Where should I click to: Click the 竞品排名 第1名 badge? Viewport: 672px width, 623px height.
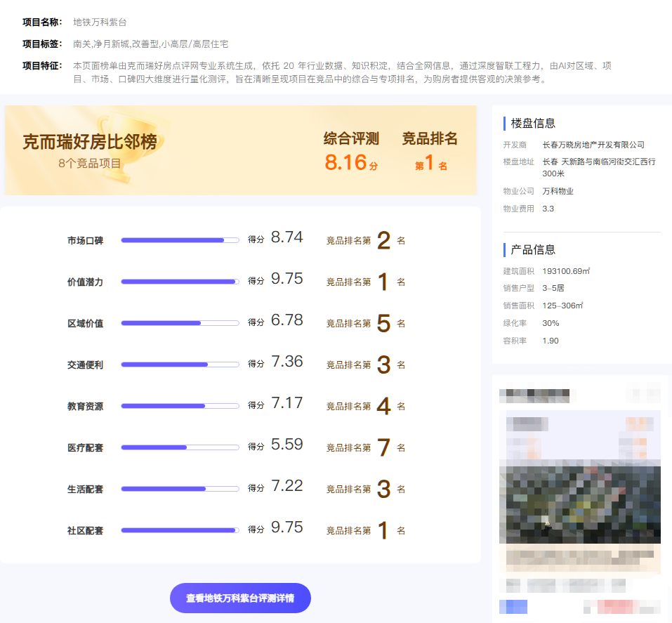point(430,165)
